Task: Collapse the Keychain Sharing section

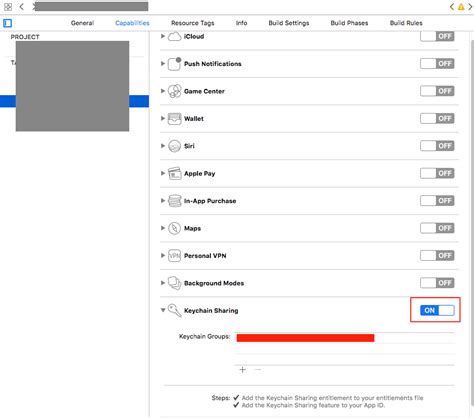Action: [163, 310]
